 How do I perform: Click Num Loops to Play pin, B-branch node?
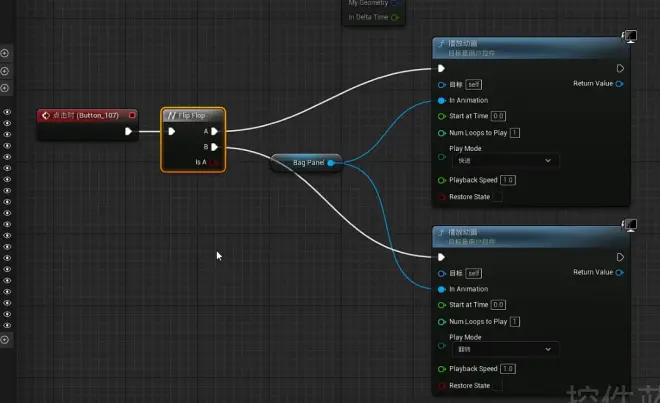pos(442,322)
